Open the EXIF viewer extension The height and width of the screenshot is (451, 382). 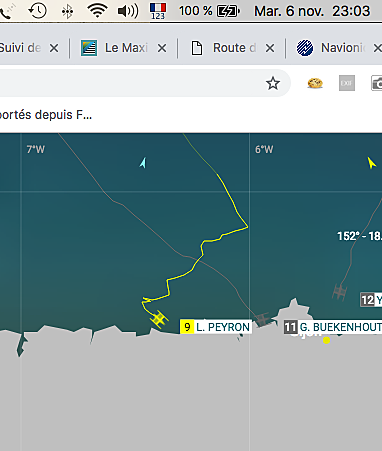tap(347, 83)
